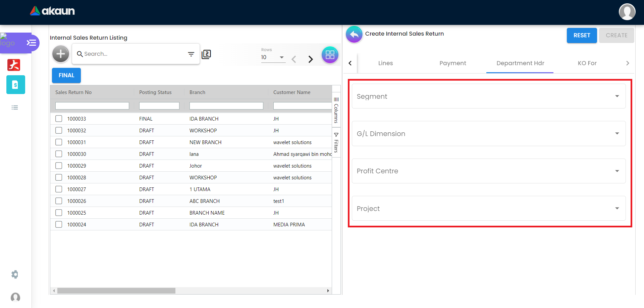Switch to the Payment tab
The height and width of the screenshot is (308, 644).
[x=452, y=63]
